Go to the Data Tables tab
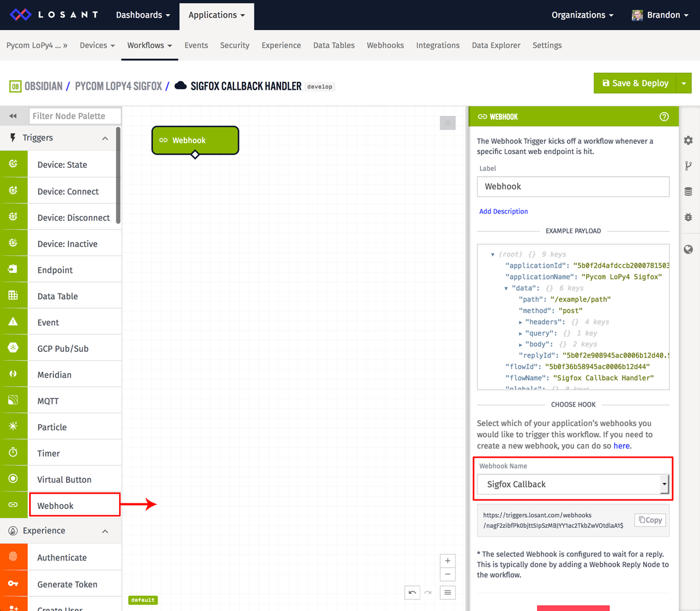 click(334, 45)
